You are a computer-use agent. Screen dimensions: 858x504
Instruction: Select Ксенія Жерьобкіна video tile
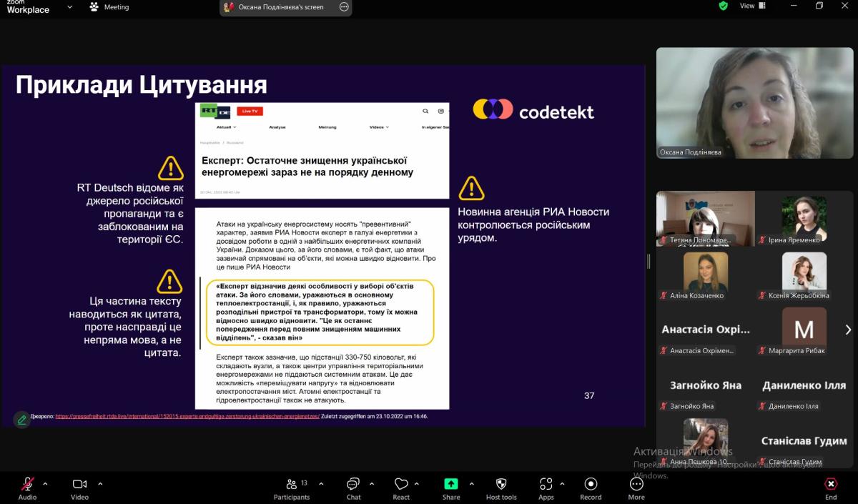pyautogui.click(x=804, y=275)
